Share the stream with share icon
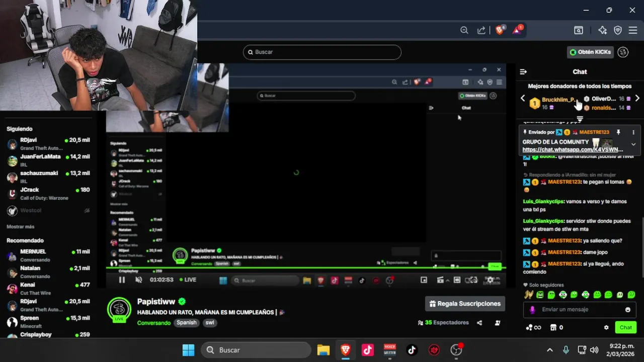 coord(479,323)
